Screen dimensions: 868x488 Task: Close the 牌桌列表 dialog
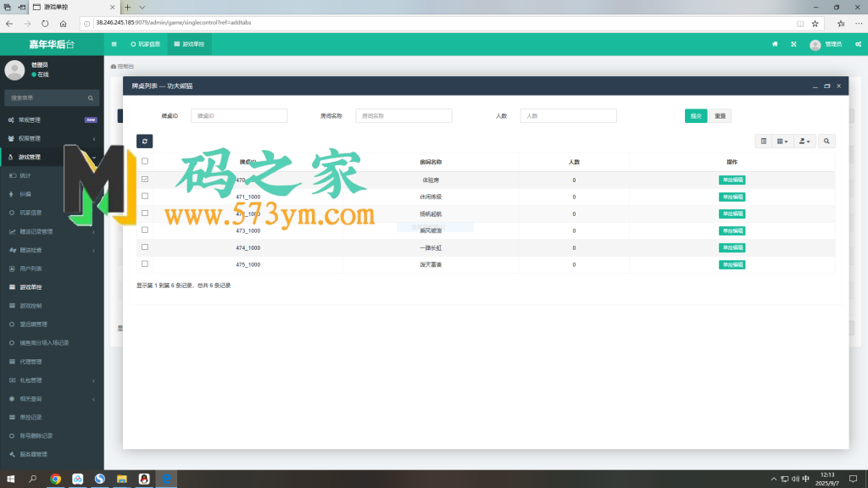(x=838, y=86)
